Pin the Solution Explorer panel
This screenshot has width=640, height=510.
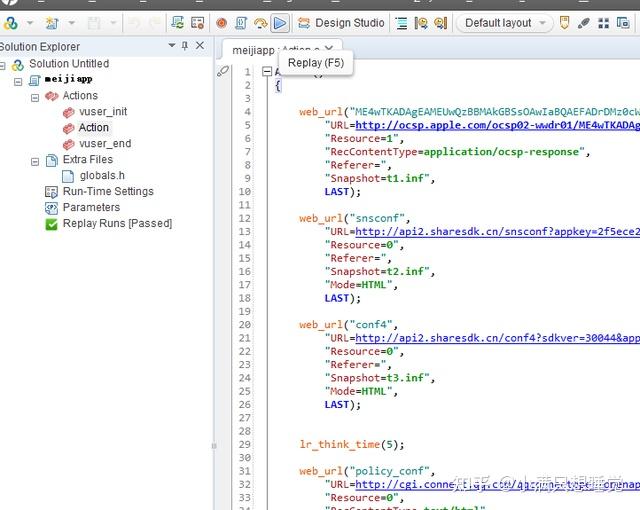[184, 46]
